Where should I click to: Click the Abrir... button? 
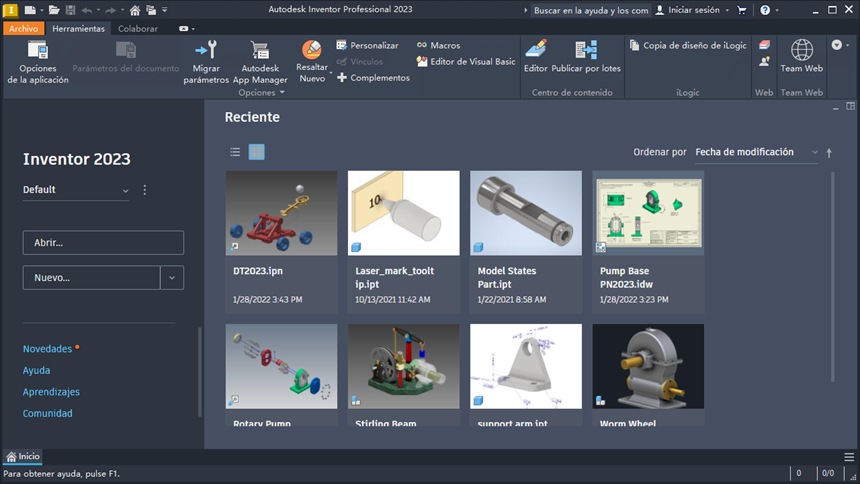click(x=103, y=243)
